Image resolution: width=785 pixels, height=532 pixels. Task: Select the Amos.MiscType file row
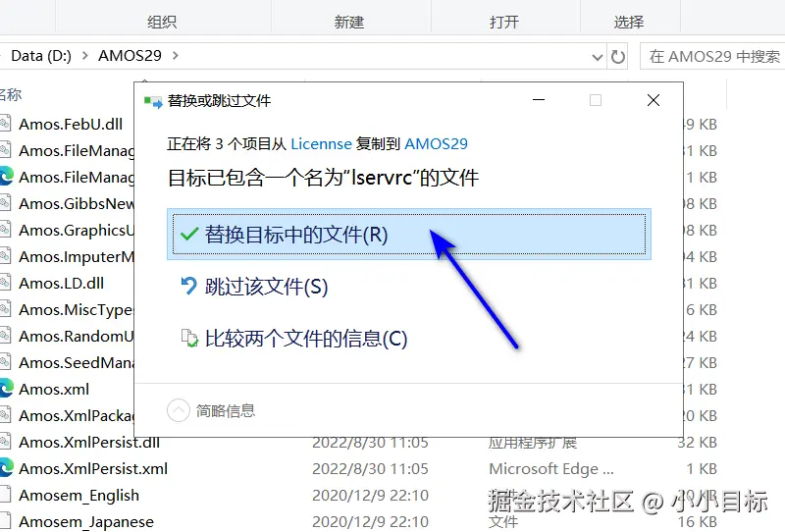pyautogui.click(x=77, y=310)
